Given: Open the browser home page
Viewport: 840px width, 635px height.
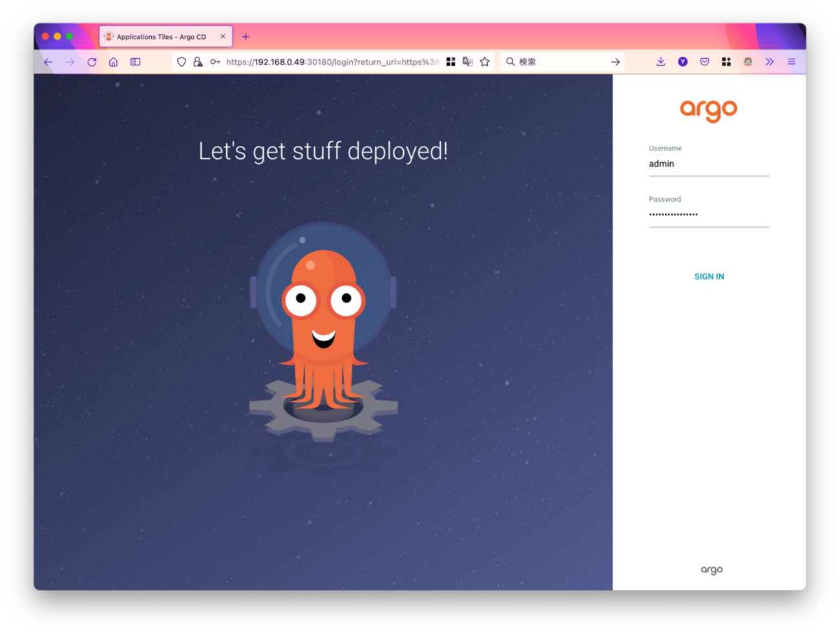Looking at the screenshot, I should pyautogui.click(x=113, y=62).
